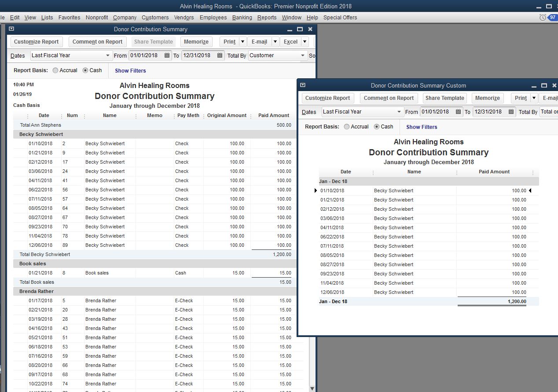Open the Nonprofit menu

[x=96, y=18]
